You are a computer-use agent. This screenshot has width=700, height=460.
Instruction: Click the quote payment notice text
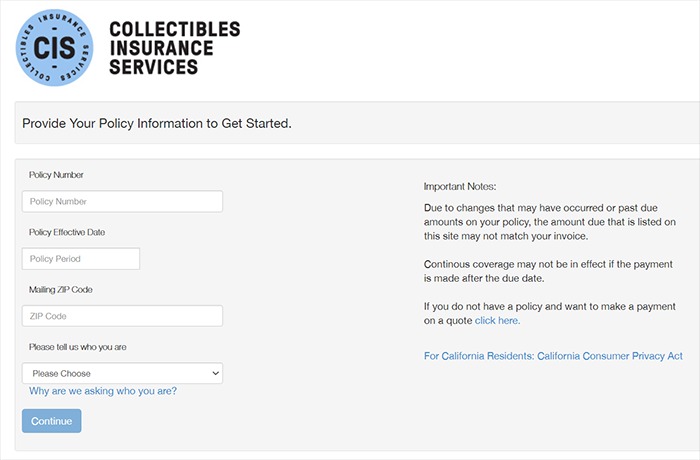550,314
